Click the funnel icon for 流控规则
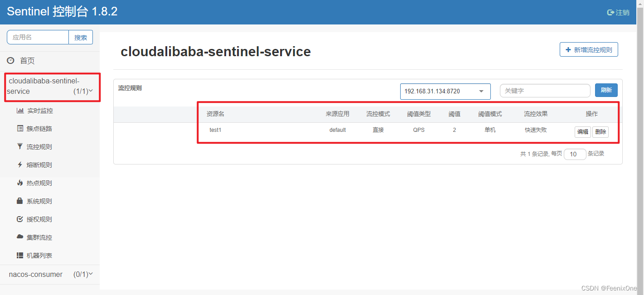The image size is (644, 295). (x=20, y=147)
